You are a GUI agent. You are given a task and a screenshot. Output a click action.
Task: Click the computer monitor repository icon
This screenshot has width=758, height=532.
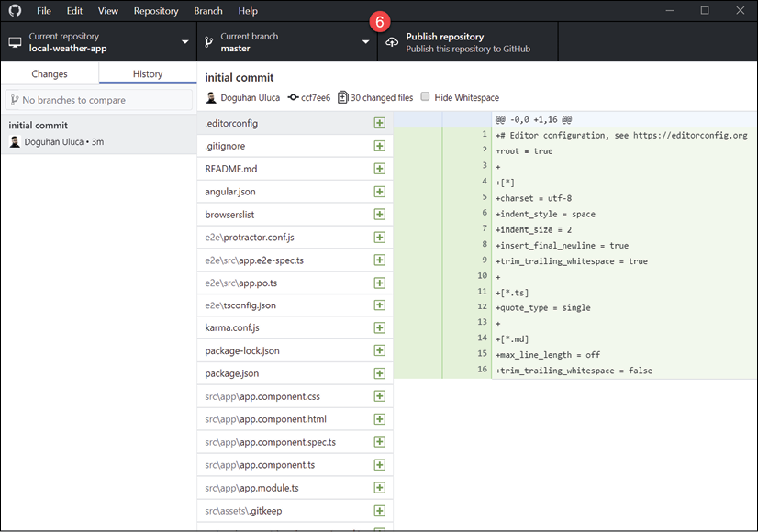[15, 42]
